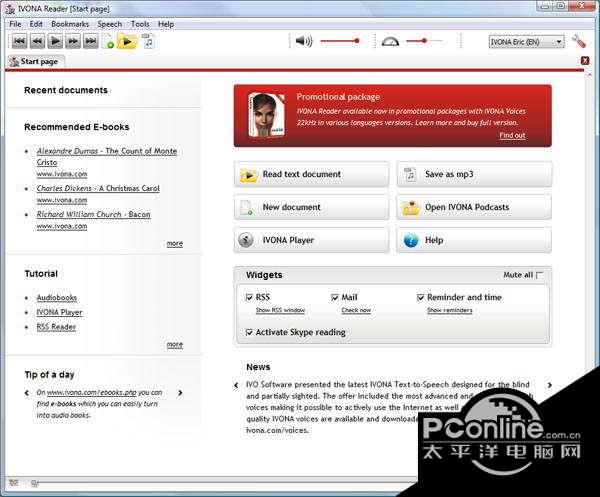The image size is (600, 497).
Task: Click the save as mp3 toolbar icon
Action: point(148,41)
